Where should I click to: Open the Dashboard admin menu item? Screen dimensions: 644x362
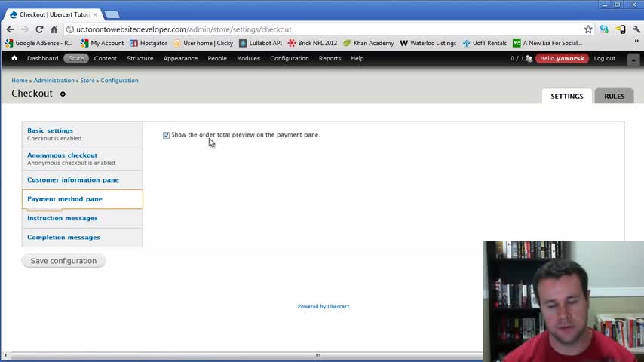(43, 58)
